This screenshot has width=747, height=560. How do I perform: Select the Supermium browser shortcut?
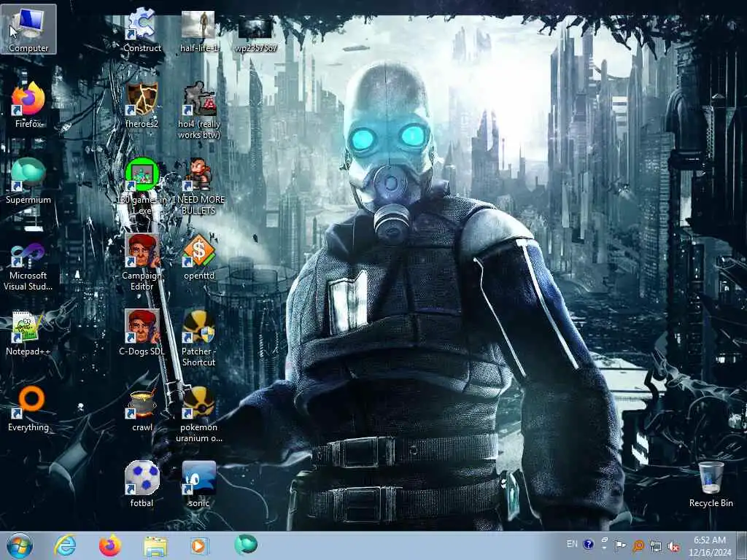[28, 181]
